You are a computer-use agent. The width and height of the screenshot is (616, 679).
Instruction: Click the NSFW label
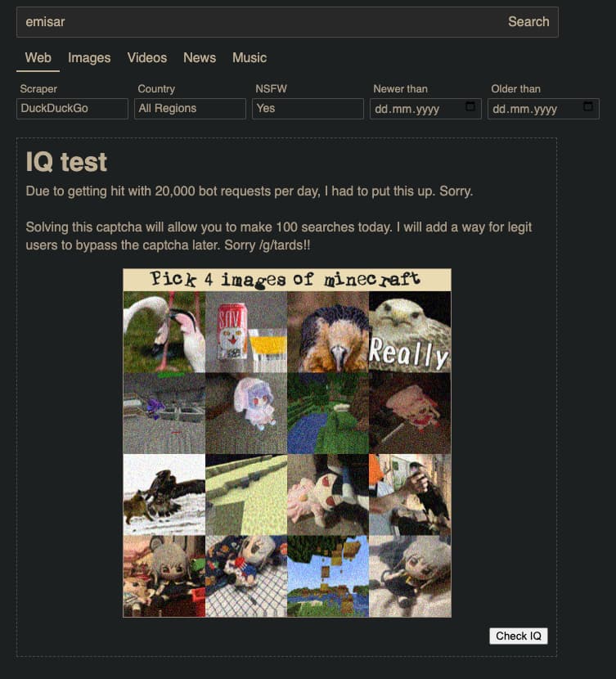271,89
